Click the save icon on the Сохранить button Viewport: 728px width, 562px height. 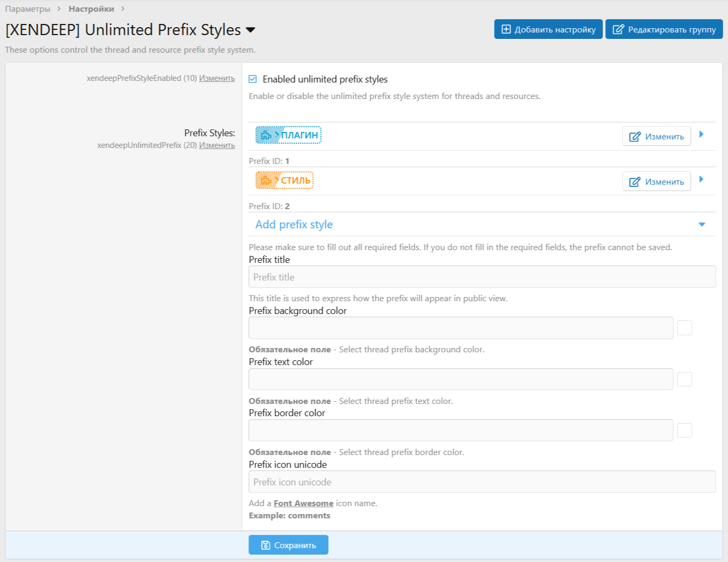[x=264, y=544]
